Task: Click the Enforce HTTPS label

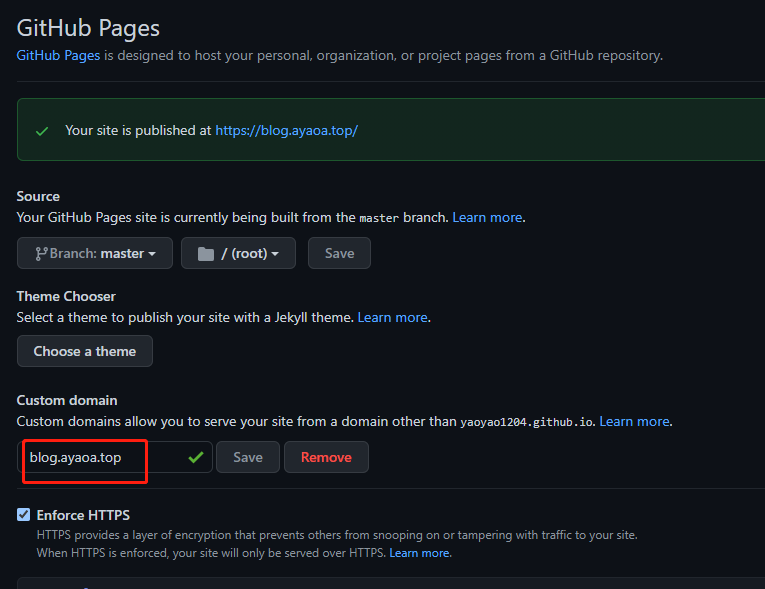Action: [83, 515]
